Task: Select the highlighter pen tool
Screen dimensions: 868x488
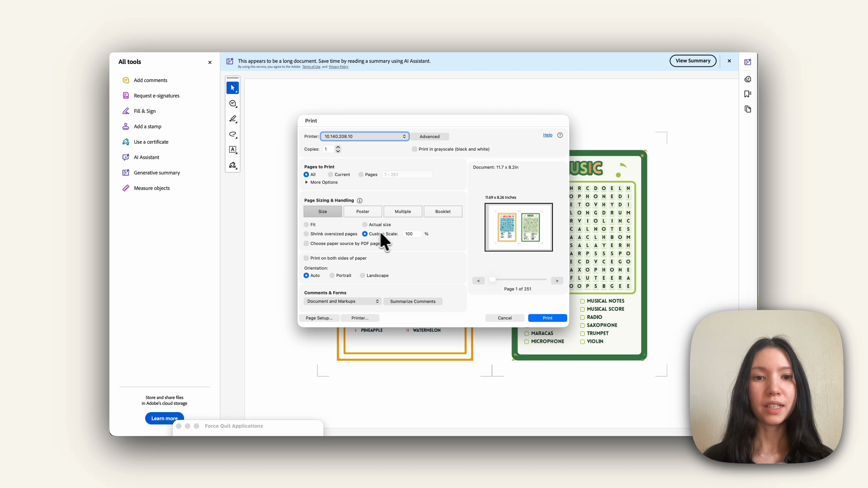Action: (233, 119)
